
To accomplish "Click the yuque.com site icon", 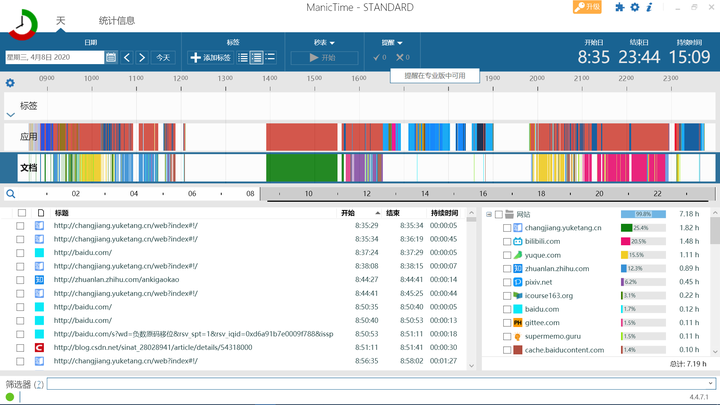I will (518, 255).
